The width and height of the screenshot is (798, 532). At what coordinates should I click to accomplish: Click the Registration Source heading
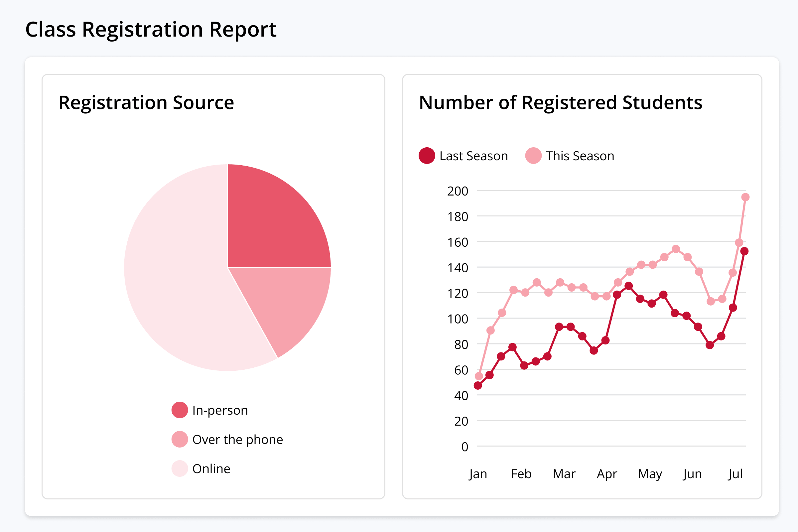point(146,102)
